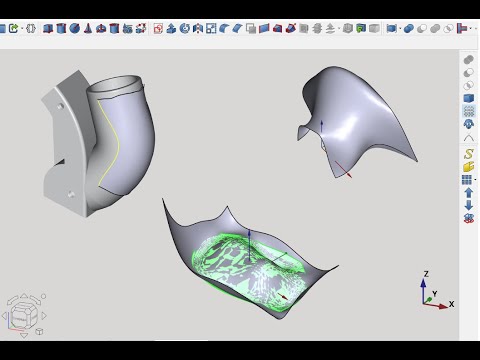Click the yellow S icon in sidebar

(469, 154)
